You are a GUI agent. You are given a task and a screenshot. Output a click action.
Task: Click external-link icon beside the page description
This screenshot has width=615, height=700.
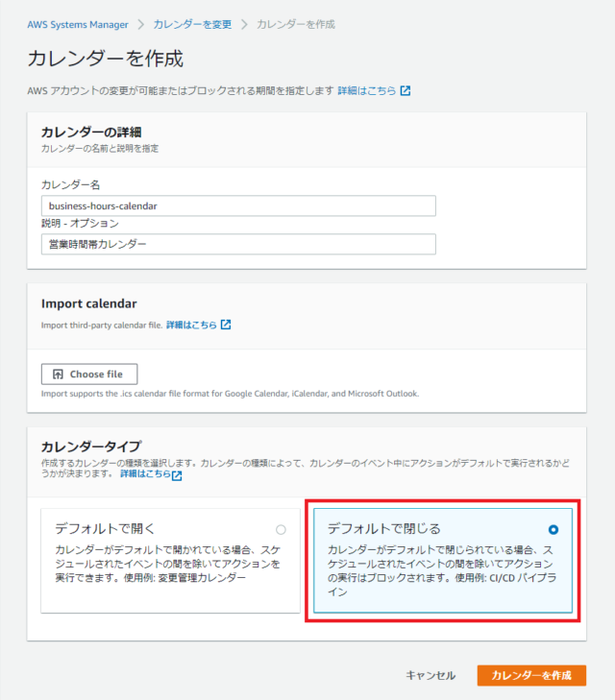[406, 90]
